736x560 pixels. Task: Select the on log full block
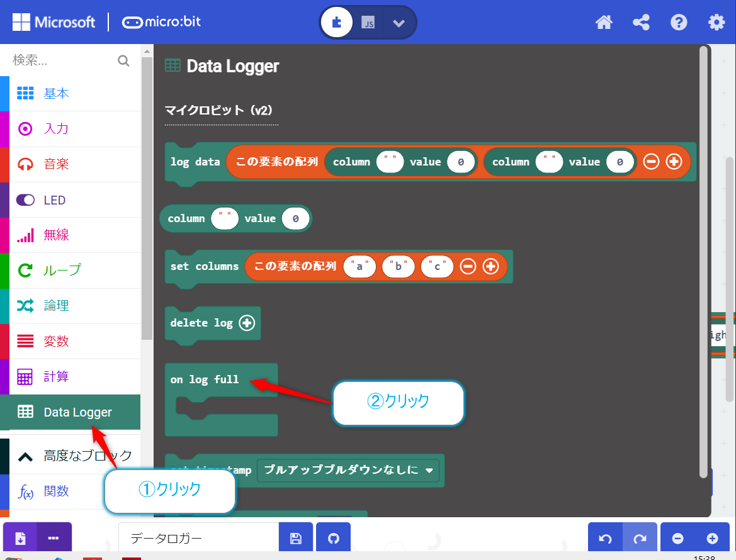tap(204, 379)
